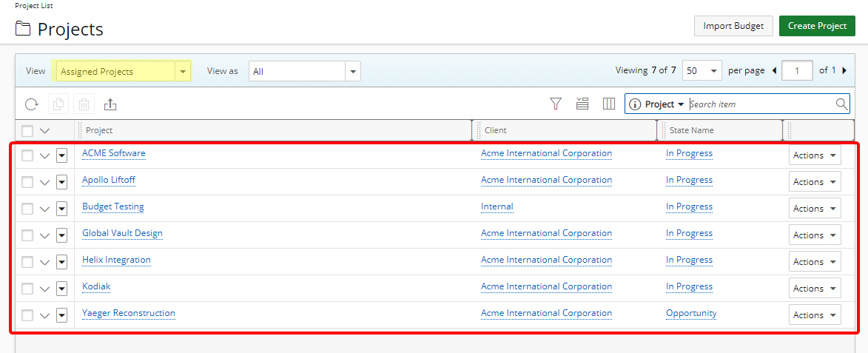Viewport: 868px width, 353px height.
Task: Go to next page arrow
Action: point(844,71)
